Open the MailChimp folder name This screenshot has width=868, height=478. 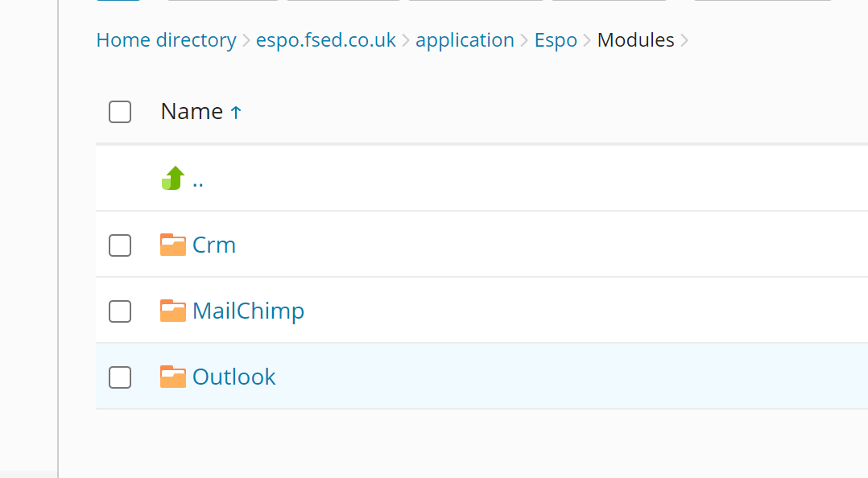248,311
